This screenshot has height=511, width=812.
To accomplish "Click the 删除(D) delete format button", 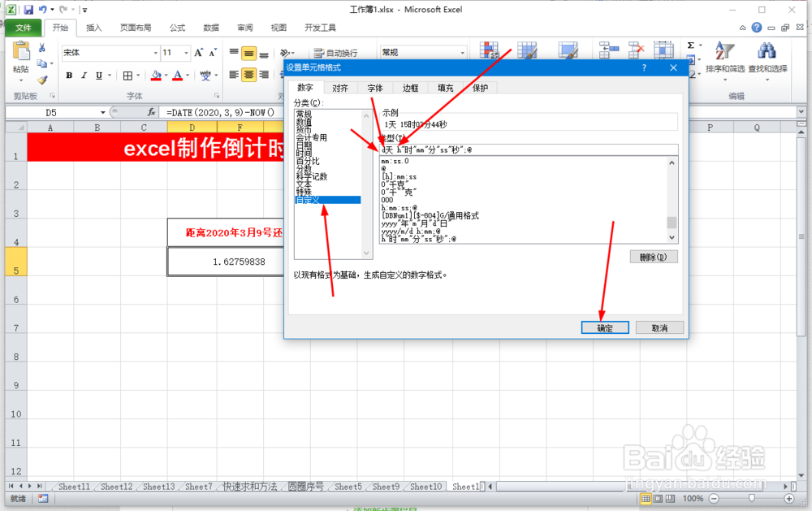I will click(x=654, y=257).
